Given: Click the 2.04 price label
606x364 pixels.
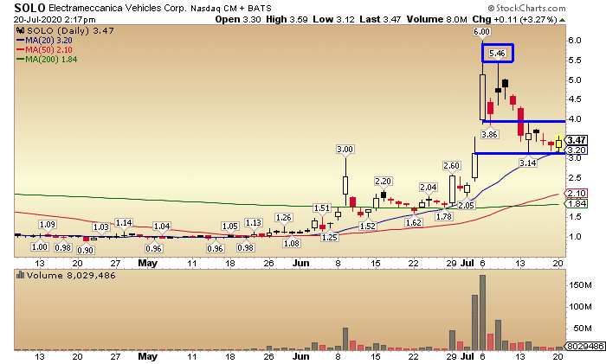Looking at the screenshot, I should point(429,188).
